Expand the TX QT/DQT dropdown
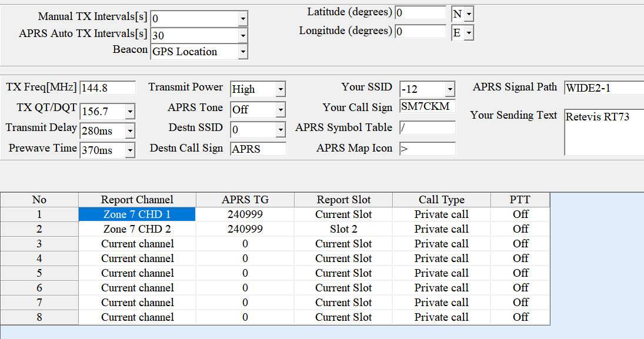 (x=130, y=111)
